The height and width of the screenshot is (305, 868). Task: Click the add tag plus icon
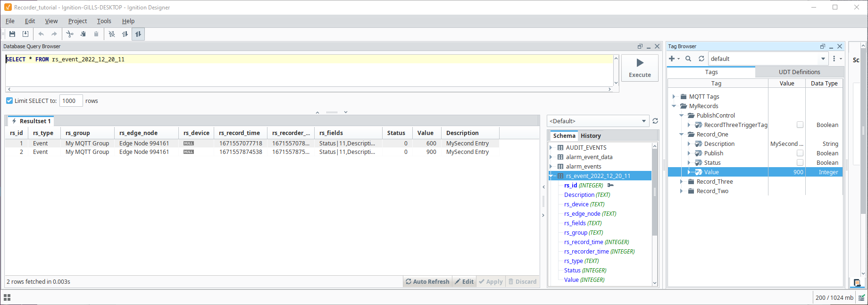[x=672, y=59]
